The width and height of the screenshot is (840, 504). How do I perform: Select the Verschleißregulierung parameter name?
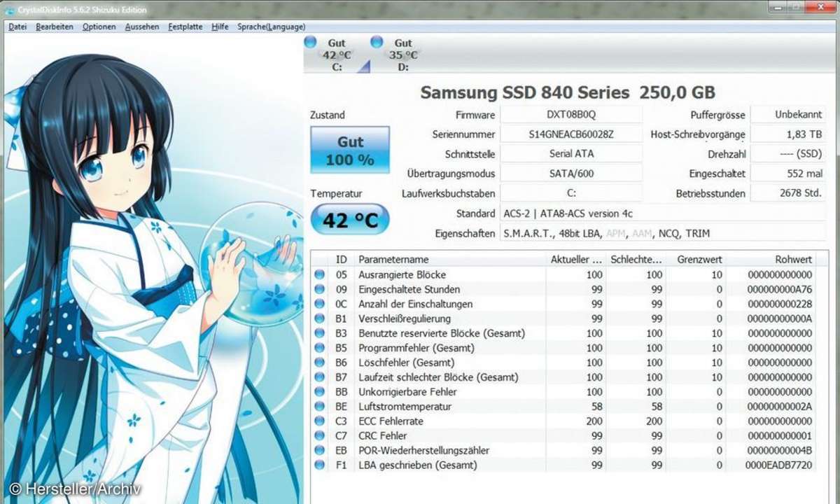[405, 318]
